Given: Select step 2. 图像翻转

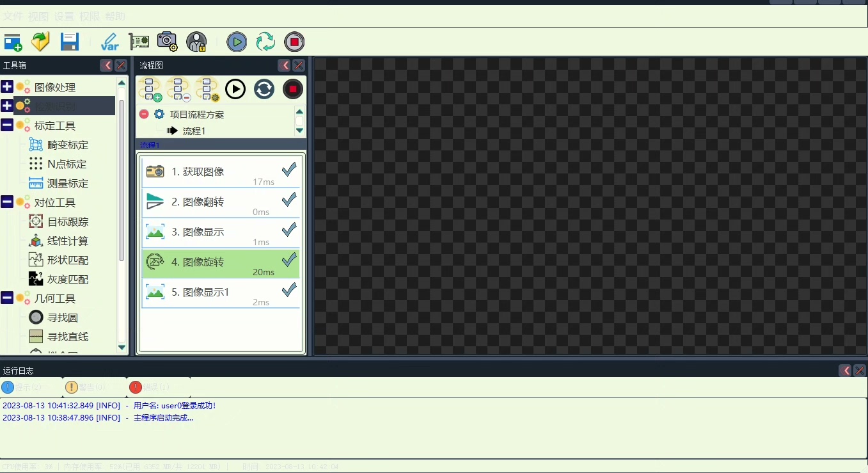Looking at the screenshot, I should tap(221, 202).
